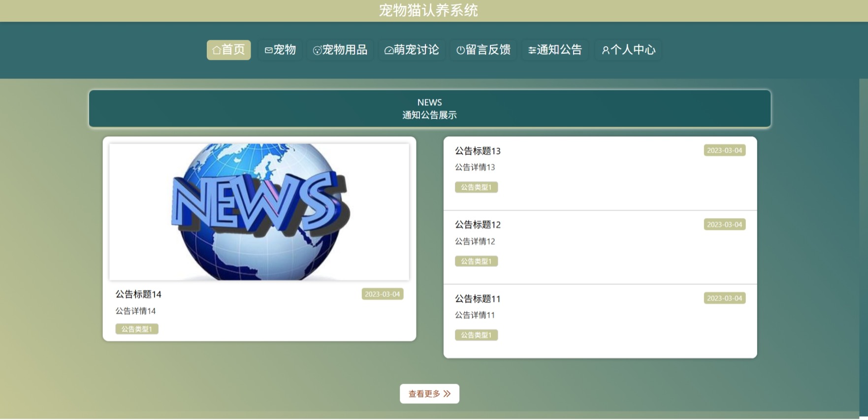Click the 查看更多 button

point(429,394)
